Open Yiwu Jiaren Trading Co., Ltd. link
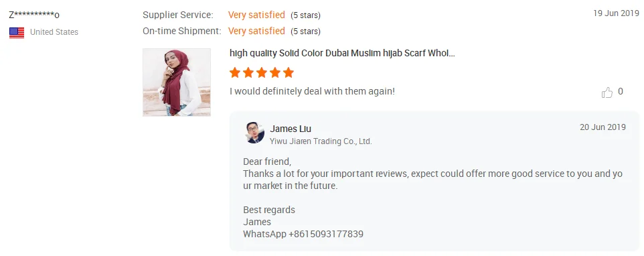Image resolution: width=644 pixels, height=256 pixels. (x=321, y=141)
